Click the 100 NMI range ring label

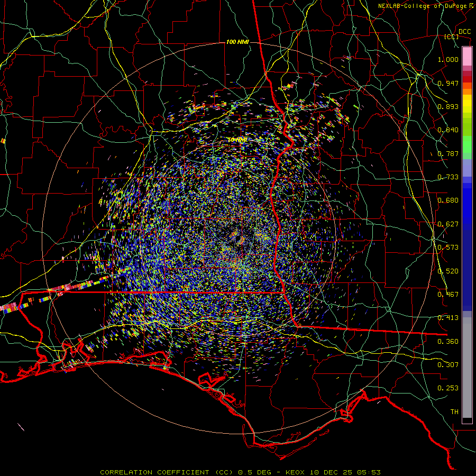(237, 42)
